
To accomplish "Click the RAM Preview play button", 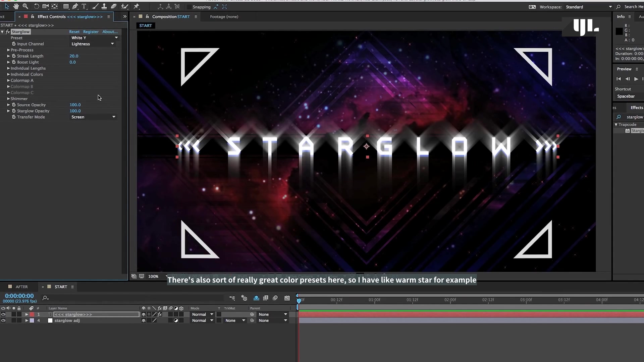I will click(636, 79).
